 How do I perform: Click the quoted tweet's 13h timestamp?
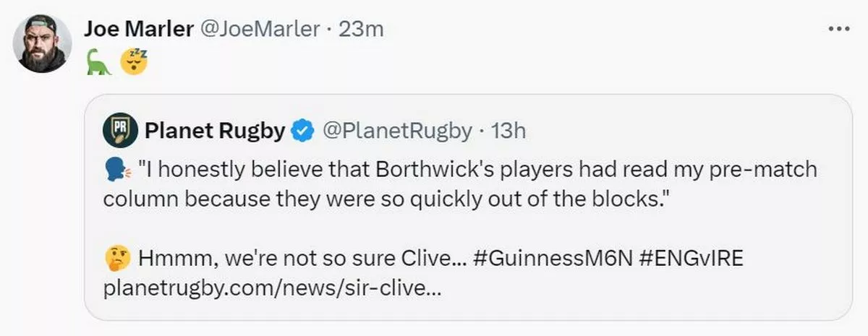(x=508, y=131)
